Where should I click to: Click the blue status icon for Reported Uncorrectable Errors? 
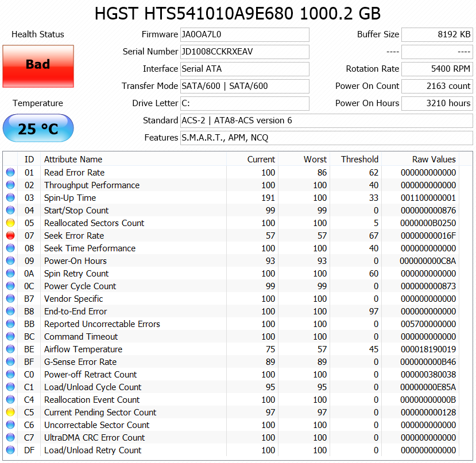[10, 324]
